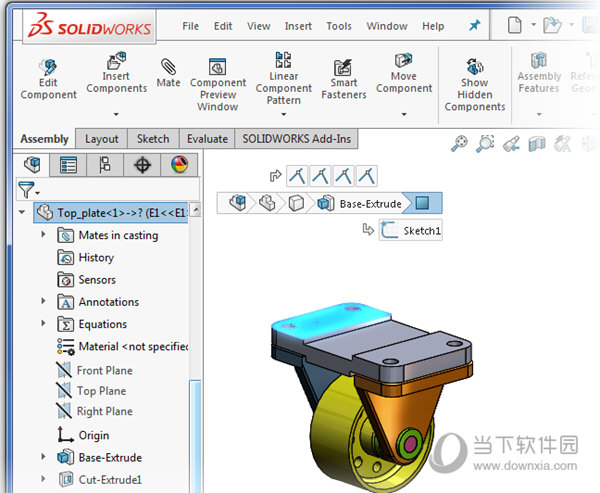Click the New document icon
The image size is (600, 493).
point(514,25)
